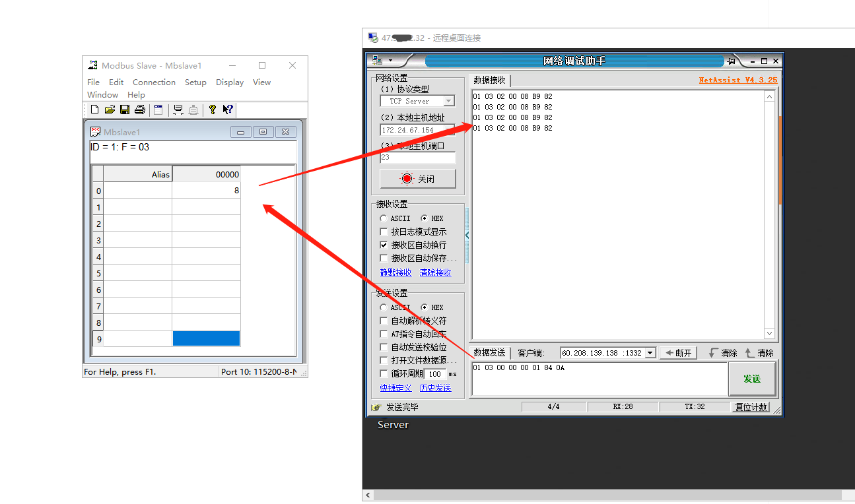The width and height of the screenshot is (855, 504).
Task: Click the Modbus Slave application title icon
Action: pos(93,65)
